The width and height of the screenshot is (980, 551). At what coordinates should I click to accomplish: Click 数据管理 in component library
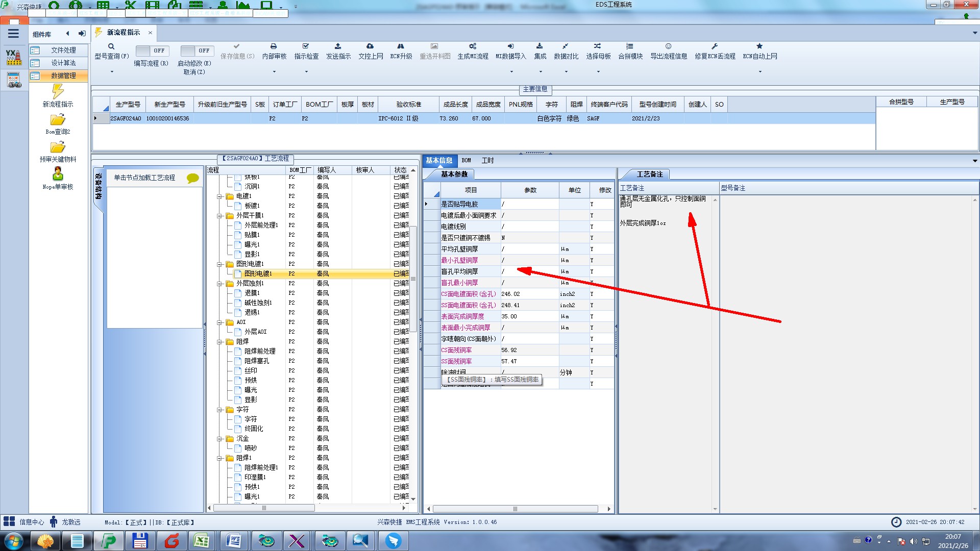(63, 76)
